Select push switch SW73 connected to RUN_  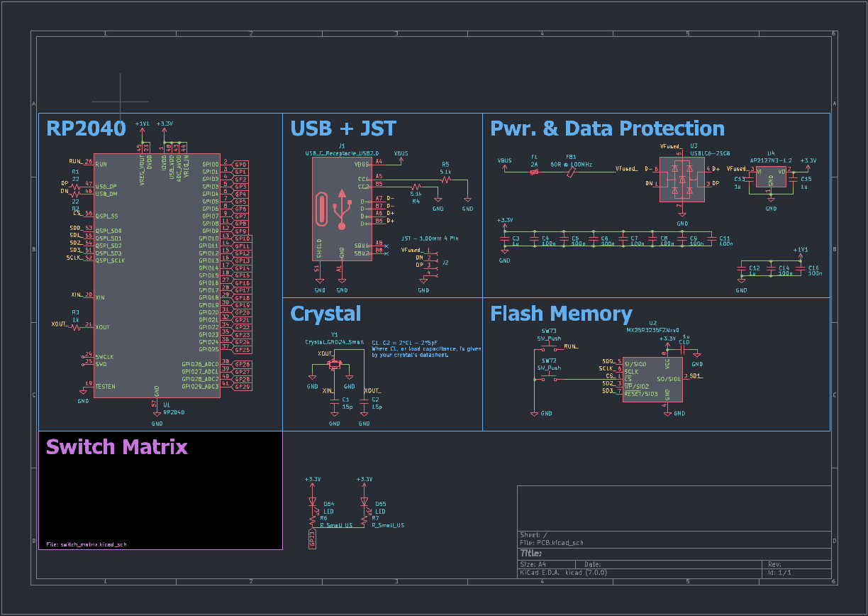click(x=548, y=347)
